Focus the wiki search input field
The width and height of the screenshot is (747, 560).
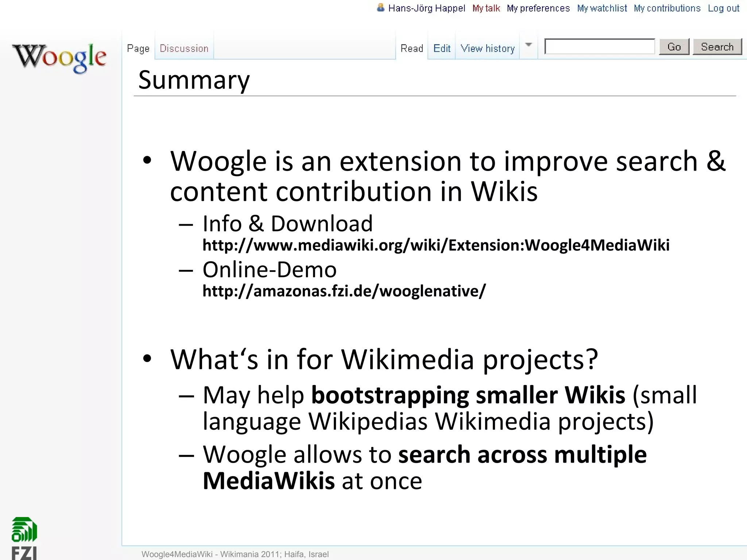tap(600, 46)
